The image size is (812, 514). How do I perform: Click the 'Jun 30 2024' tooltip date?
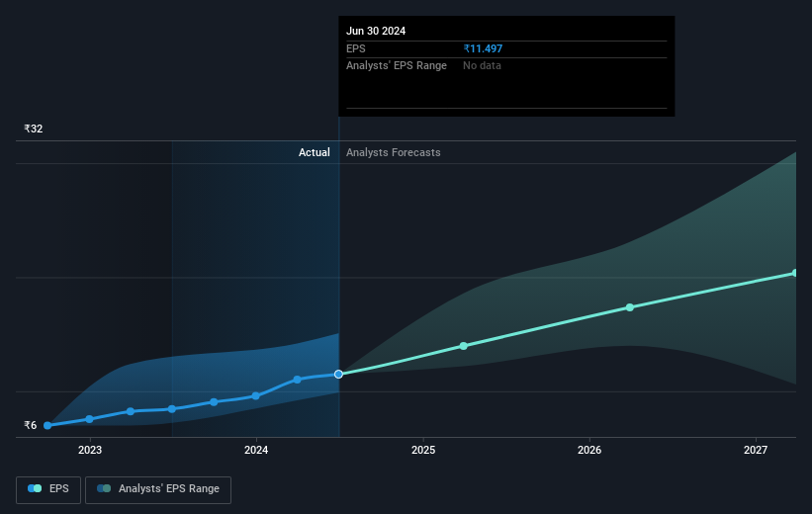(x=376, y=31)
